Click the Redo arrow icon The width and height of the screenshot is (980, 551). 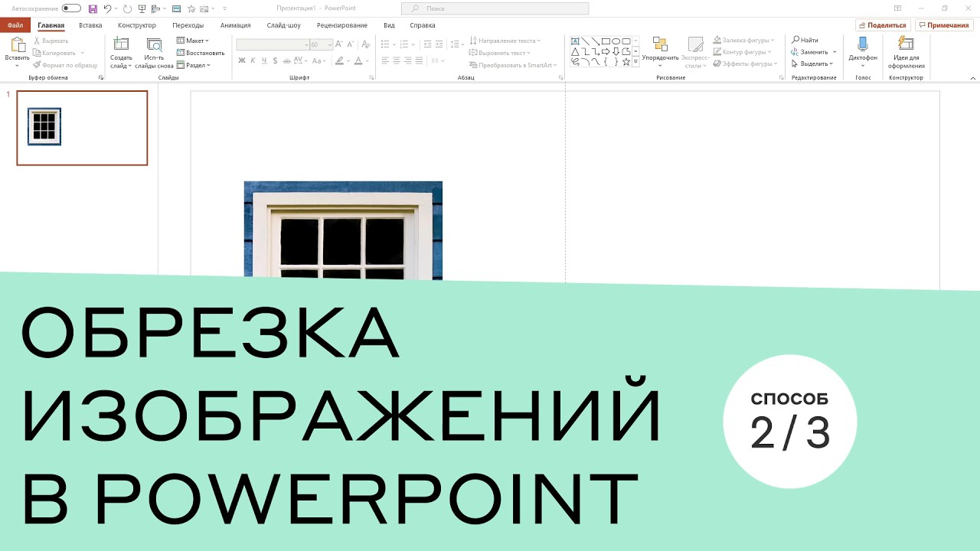[x=126, y=8]
